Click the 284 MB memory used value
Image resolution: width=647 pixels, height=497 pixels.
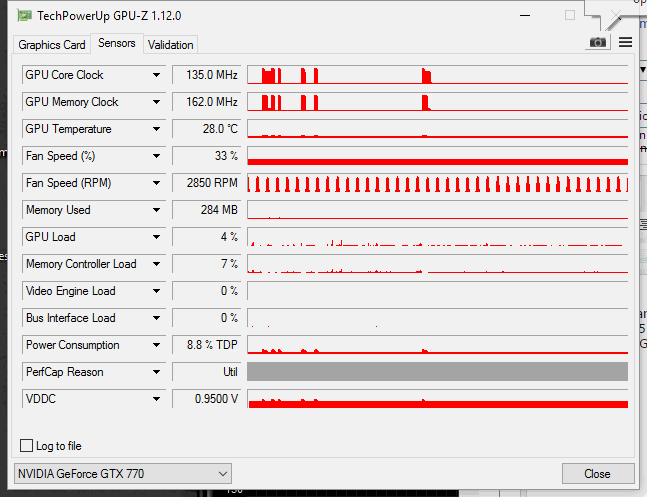click(x=207, y=210)
